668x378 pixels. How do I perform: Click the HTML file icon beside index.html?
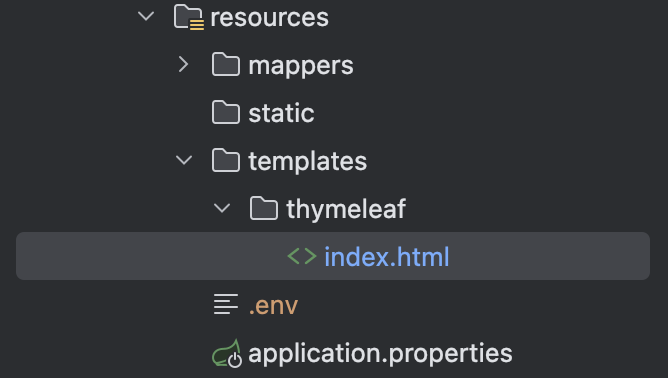[x=302, y=256]
